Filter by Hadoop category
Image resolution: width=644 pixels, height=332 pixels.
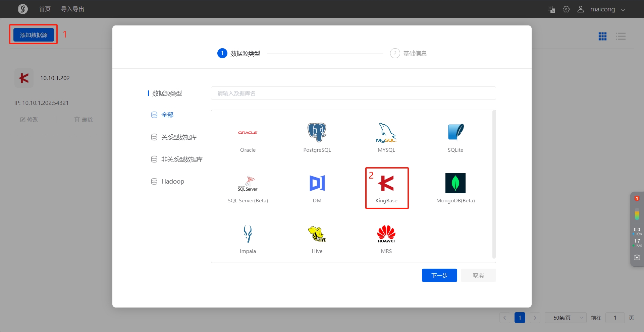pos(168,181)
